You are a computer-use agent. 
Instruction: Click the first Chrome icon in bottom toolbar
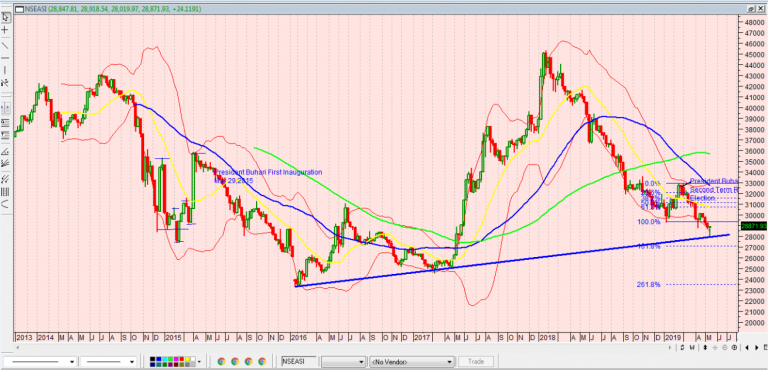[x=221, y=362]
